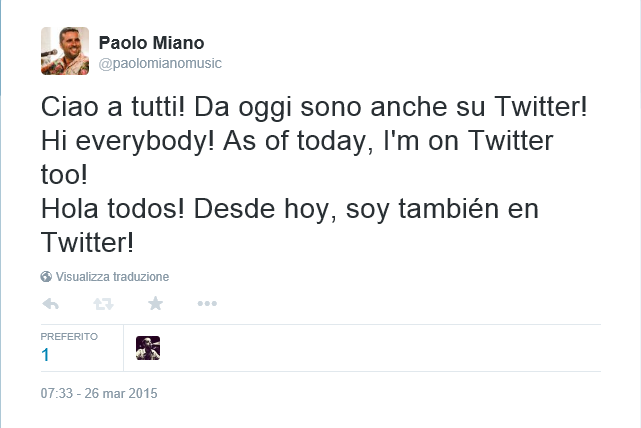Click the reply arrow icon

coord(50,304)
